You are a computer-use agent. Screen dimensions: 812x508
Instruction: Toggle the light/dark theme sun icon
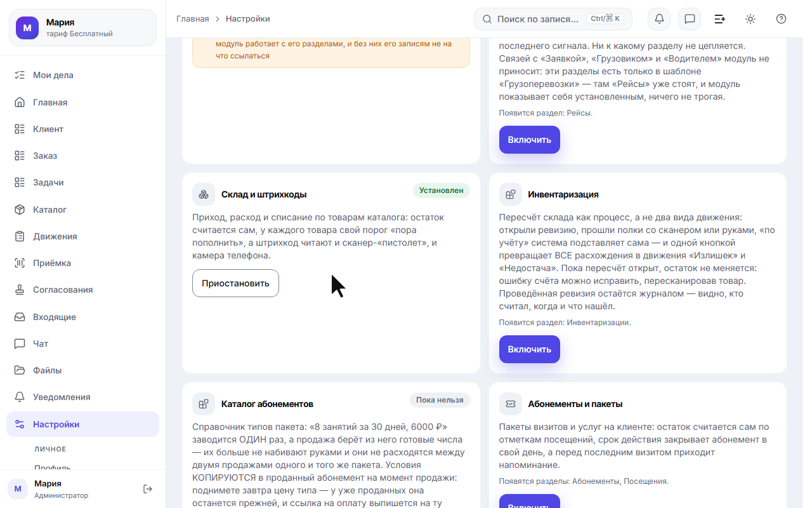[x=750, y=19]
